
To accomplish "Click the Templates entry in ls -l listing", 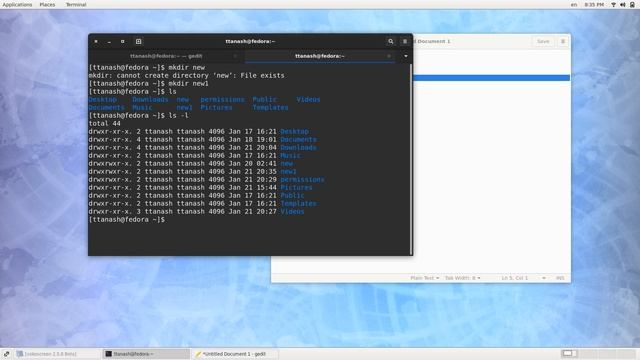I will [x=298, y=203].
